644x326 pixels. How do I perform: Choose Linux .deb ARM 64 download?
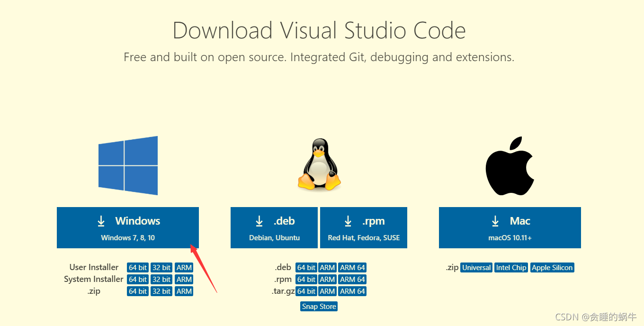coord(353,268)
